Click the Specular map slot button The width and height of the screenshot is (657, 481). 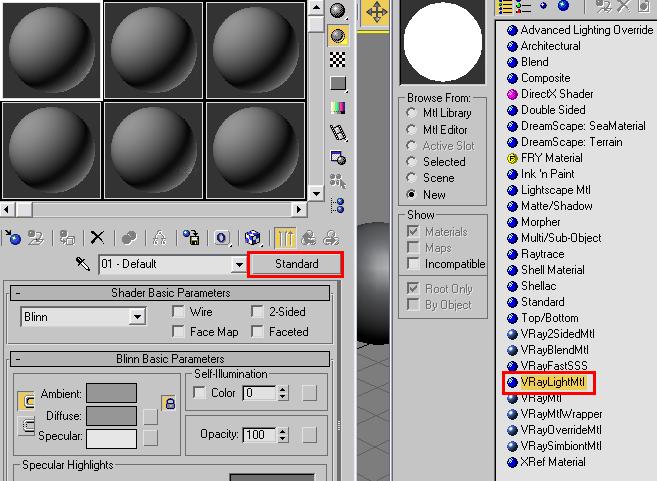(x=150, y=438)
